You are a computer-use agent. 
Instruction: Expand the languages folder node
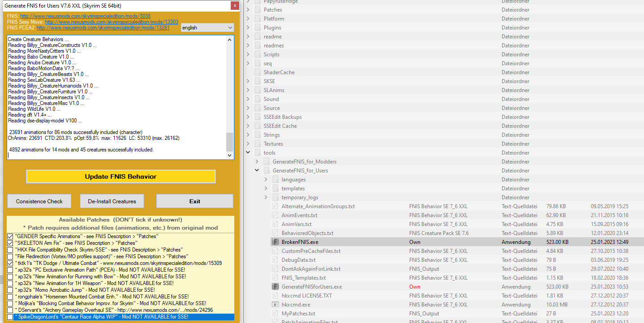pyautogui.click(x=266, y=179)
